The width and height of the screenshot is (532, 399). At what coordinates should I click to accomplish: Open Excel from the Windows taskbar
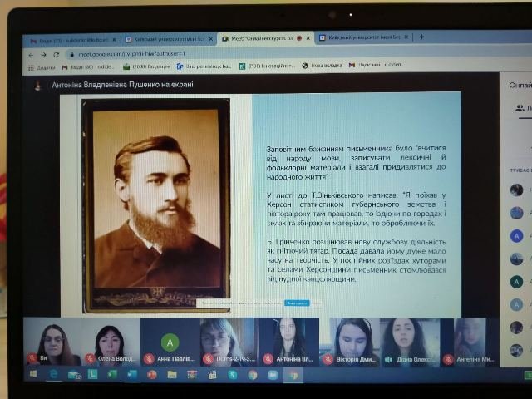112,374
